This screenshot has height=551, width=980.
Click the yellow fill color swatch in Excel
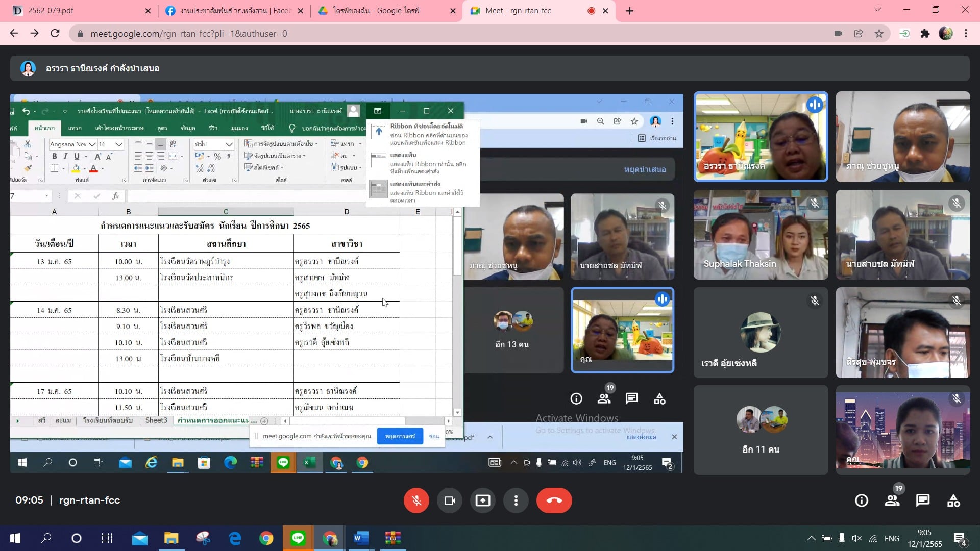76,168
